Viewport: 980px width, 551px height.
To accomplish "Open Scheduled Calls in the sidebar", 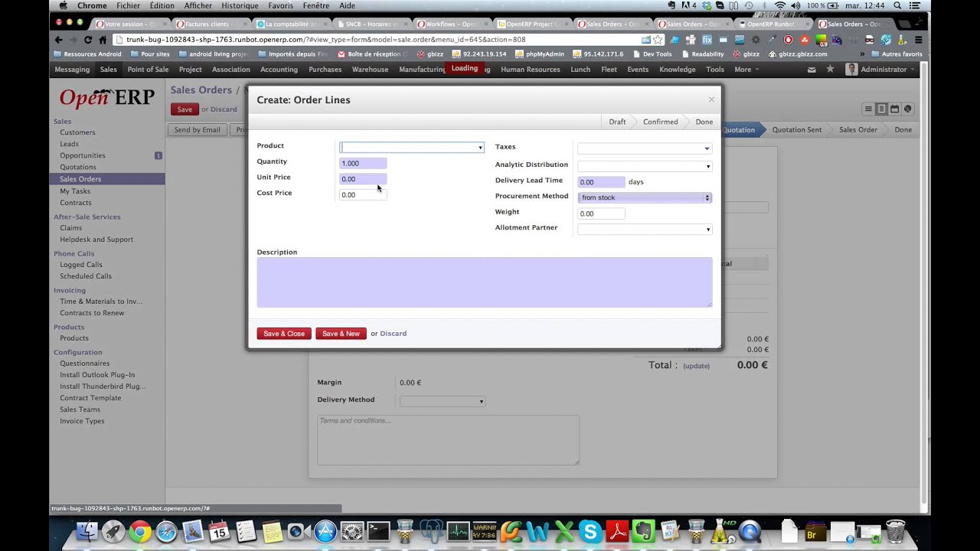I will pyautogui.click(x=86, y=276).
